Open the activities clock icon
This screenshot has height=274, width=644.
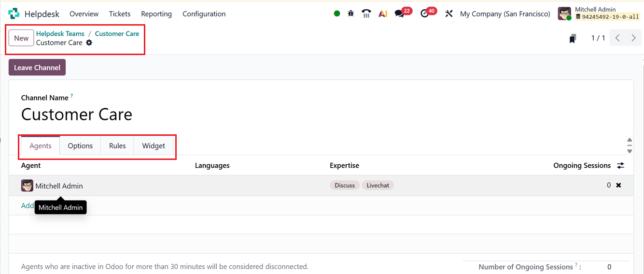pos(425,14)
